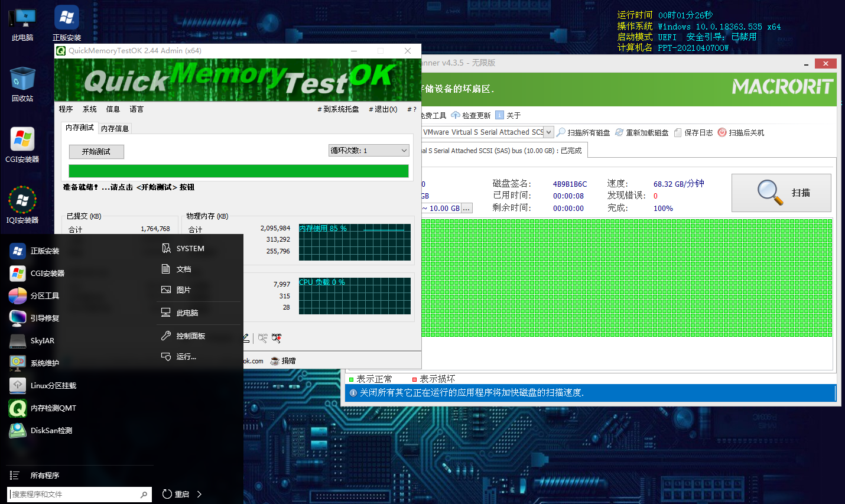Open the 回收站 recycle bin icon

click(22, 84)
